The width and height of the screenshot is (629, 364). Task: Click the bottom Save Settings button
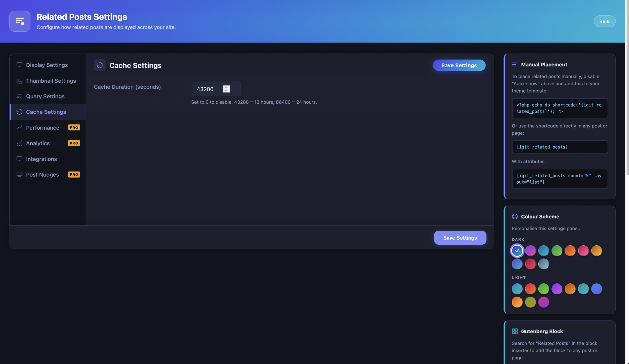tap(460, 238)
